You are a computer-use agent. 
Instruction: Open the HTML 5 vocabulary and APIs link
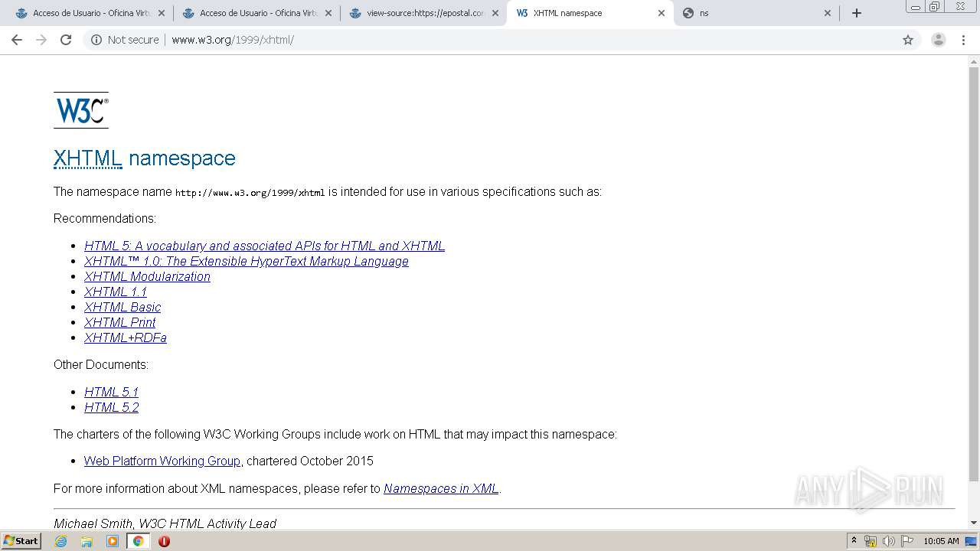[x=264, y=246]
